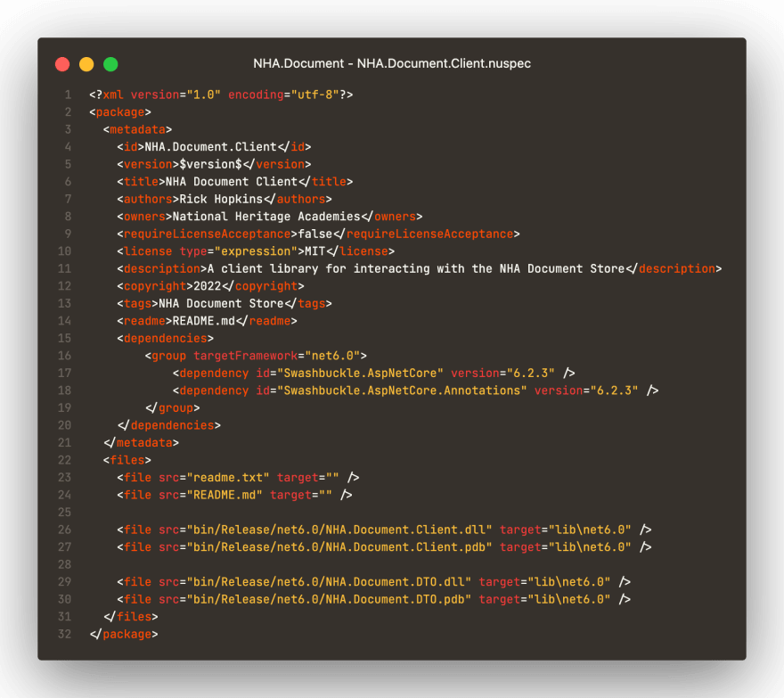Click line number 25 in the gutter
This screenshot has width=784, height=698.
64,513
